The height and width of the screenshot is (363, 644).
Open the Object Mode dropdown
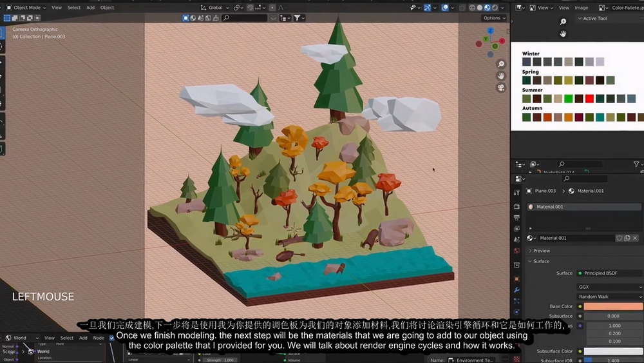(x=26, y=7)
